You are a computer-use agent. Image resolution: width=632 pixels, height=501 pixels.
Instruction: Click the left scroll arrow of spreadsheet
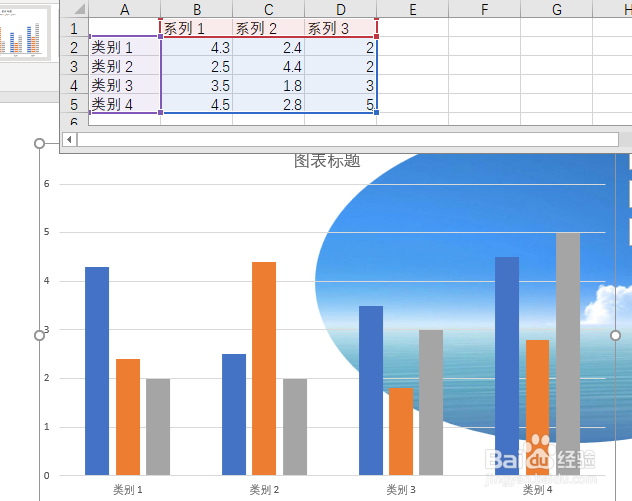tap(69, 139)
